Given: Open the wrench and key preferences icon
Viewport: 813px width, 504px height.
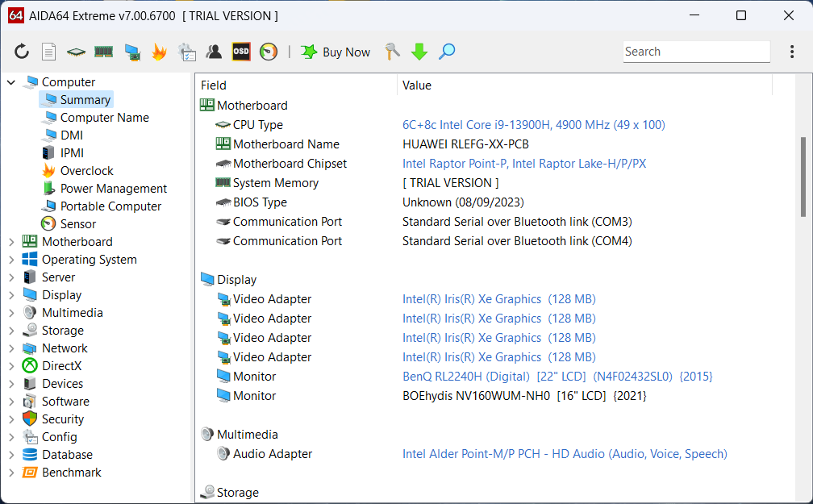Looking at the screenshot, I should (x=393, y=52).
